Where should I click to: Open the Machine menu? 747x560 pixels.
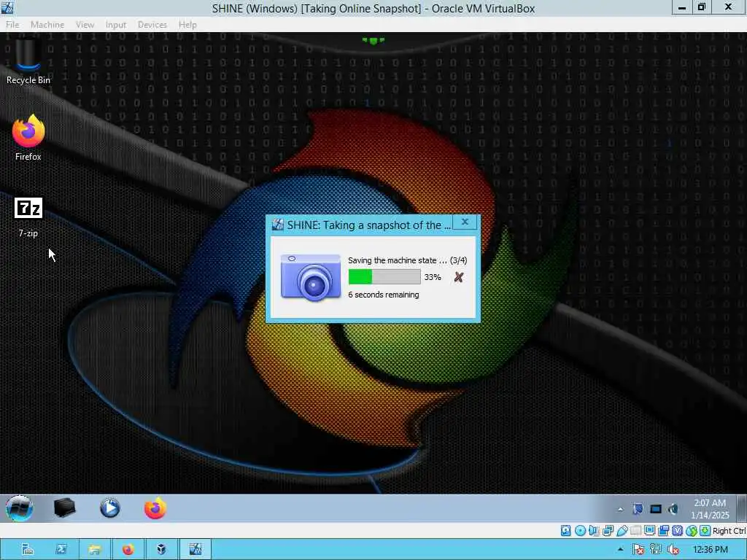47,25
